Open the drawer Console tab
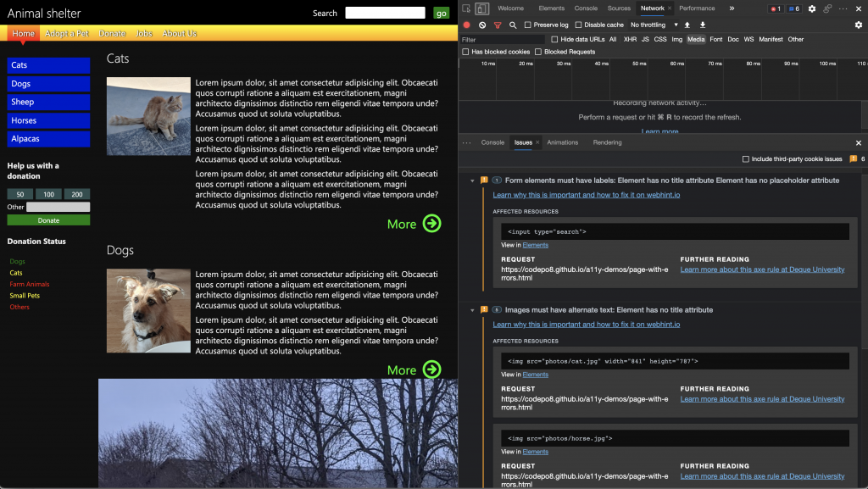Viewport: 868px width, 489px height. [x=492, y=142]
